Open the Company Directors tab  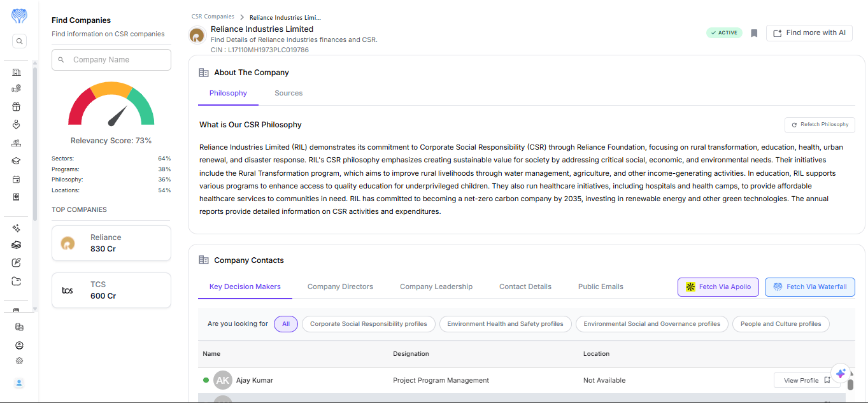340,286
